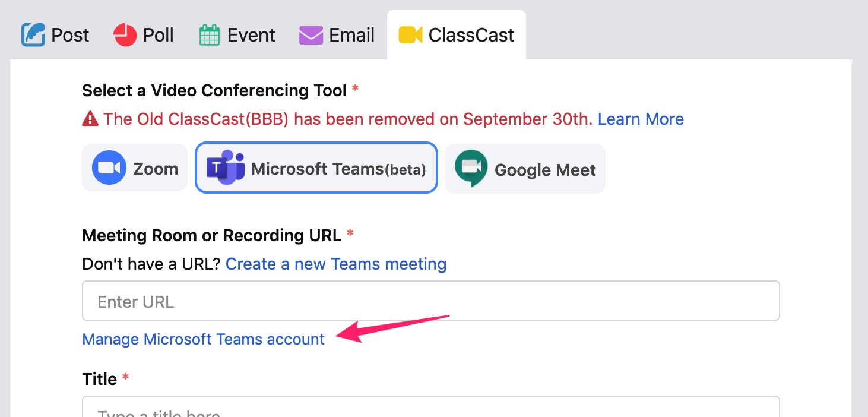Choose Microsoft Teams(beta) as conferencing tool
The width and height of the screenshot is (868, 417).
(316, 168)
